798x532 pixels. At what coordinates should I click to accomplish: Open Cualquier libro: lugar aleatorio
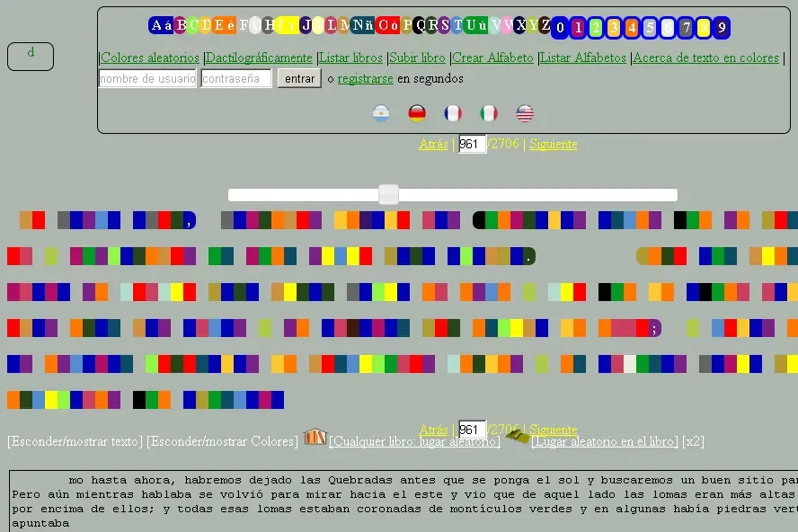414,441
